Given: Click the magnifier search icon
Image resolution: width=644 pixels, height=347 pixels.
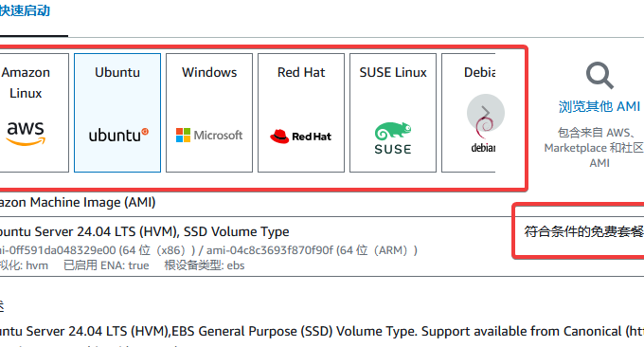Looking at the screenshot, I should point(599,76).
